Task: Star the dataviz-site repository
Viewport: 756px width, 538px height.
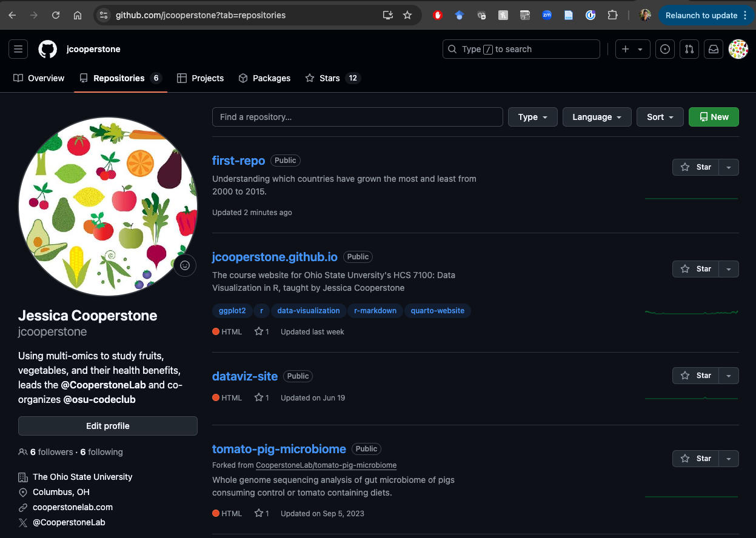Action: pos(696,376)
